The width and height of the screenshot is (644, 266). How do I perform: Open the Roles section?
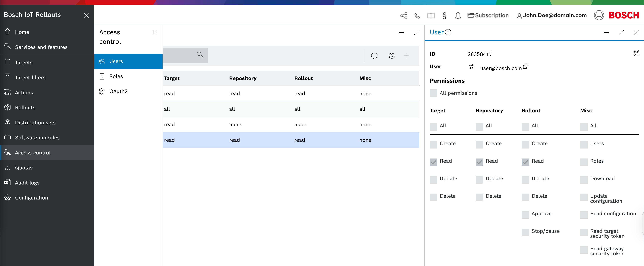(x=116, y=76)
